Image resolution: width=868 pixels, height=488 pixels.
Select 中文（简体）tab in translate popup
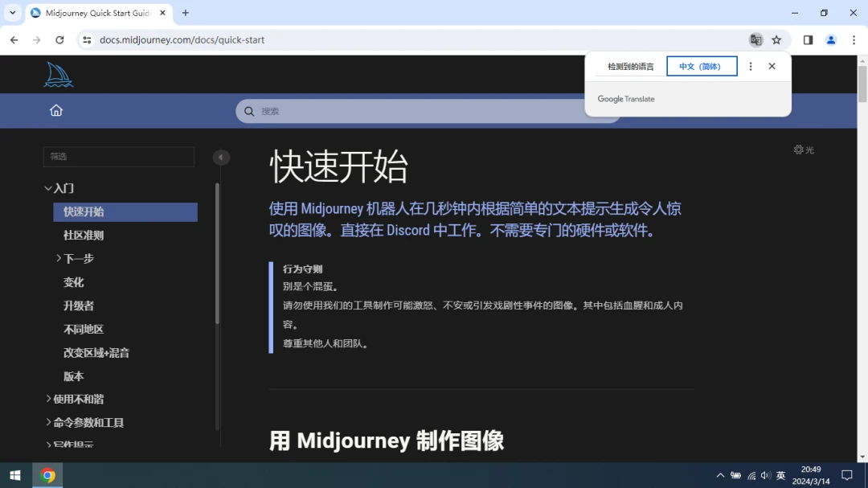[702, 67]
